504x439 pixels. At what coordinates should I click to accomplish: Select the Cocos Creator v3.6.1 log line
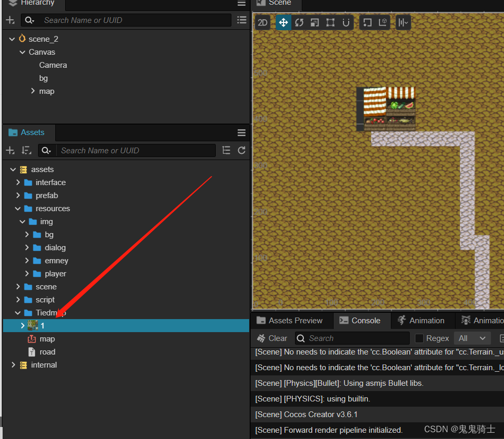(x=377, y=414)
